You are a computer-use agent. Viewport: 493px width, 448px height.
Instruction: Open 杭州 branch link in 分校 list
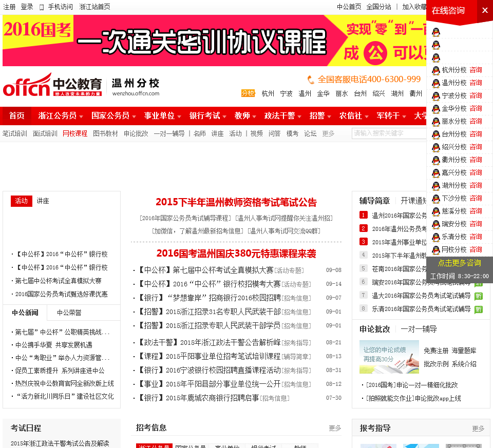(x=268, y=93)
